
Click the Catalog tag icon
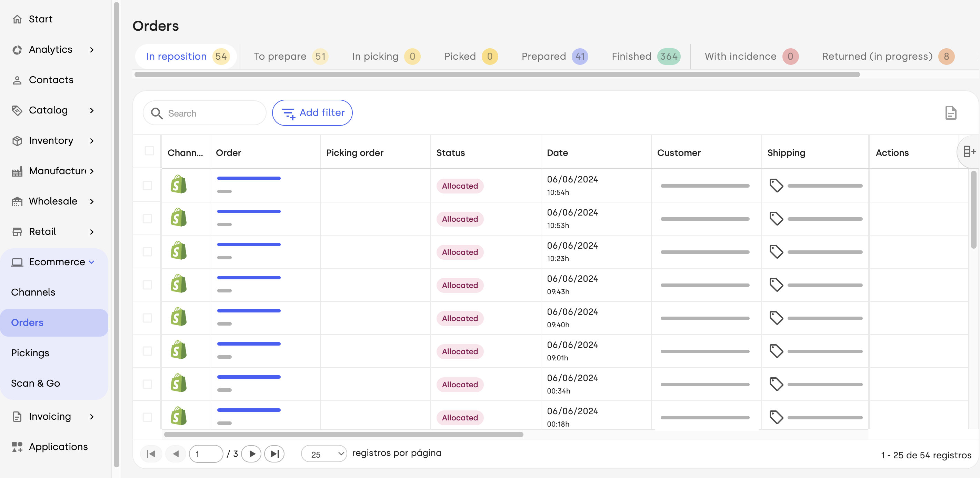point(17,110)
